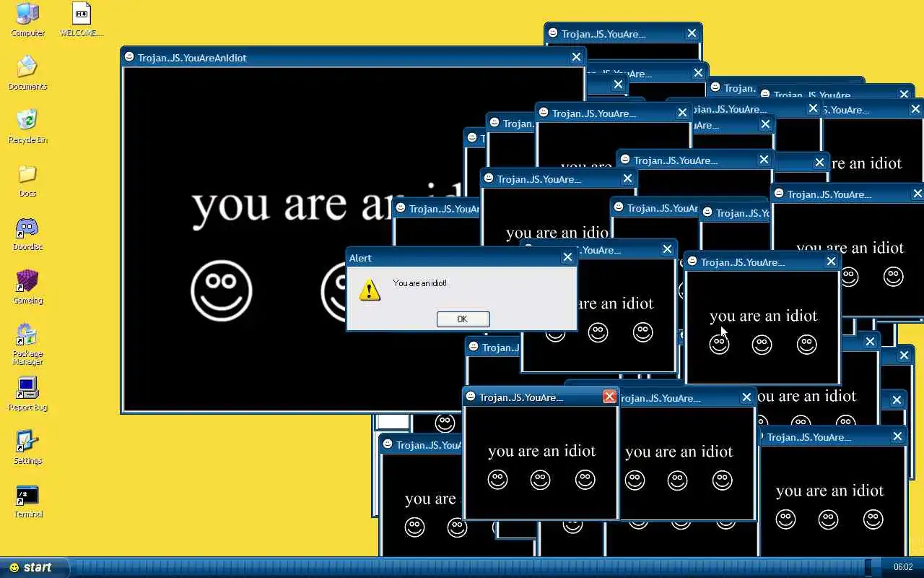This screenshot has height=578, width=924.
Task: Open the Documents desktop folder
Action: tap(27, 73)
